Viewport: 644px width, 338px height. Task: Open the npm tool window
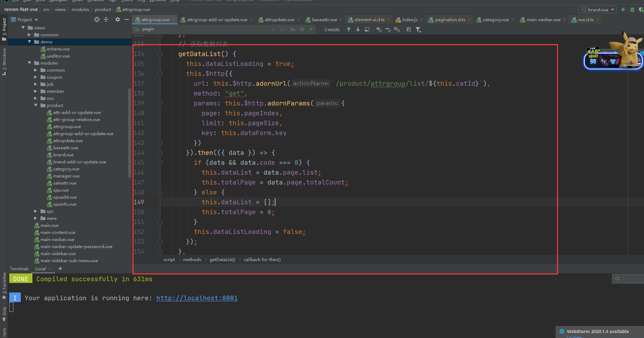tap(4, 332)
